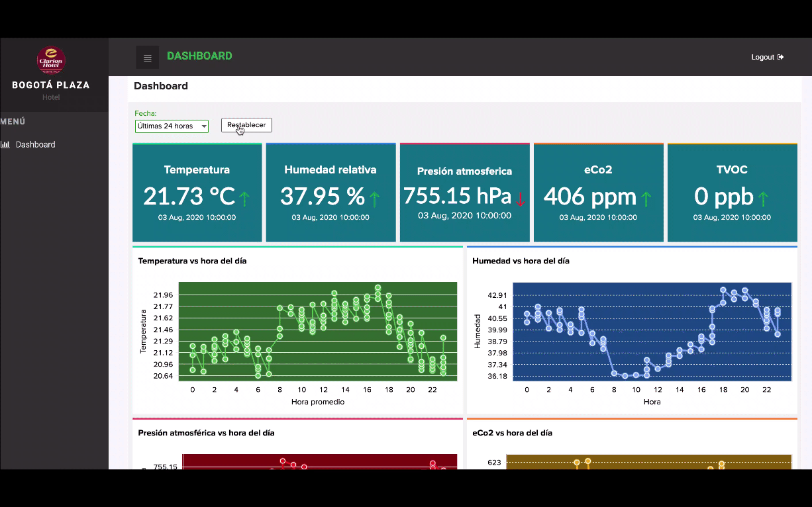Click the 755.15 hPa pressure value

(x=457, y=196)
